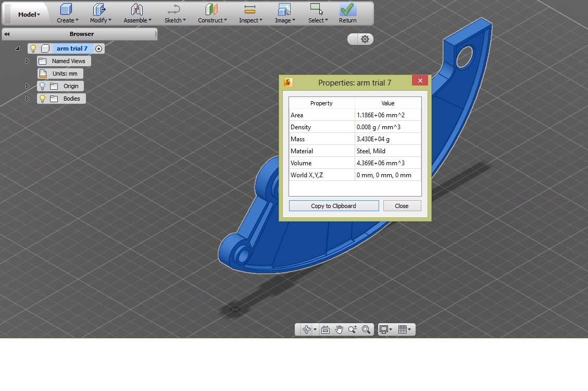The width and height of the screenshot is (588, 391).
Task: Select Named Views in the browser
Action: 69,61
